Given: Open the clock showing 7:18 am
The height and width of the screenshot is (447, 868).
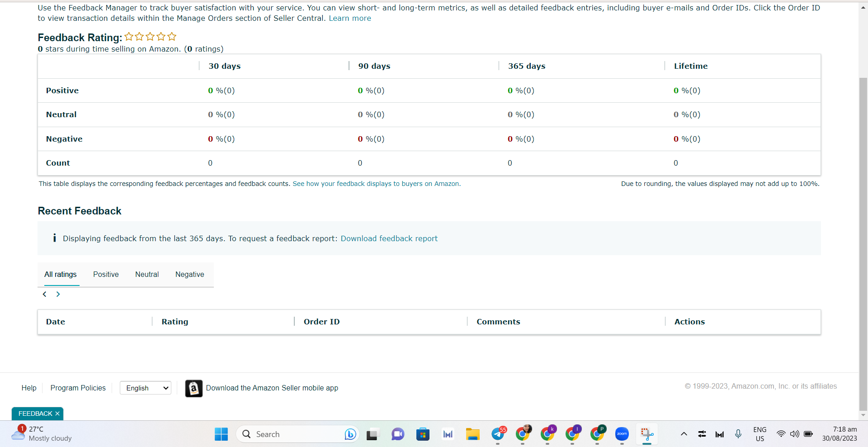Looking at the screenshot, I should pos(840,434).
